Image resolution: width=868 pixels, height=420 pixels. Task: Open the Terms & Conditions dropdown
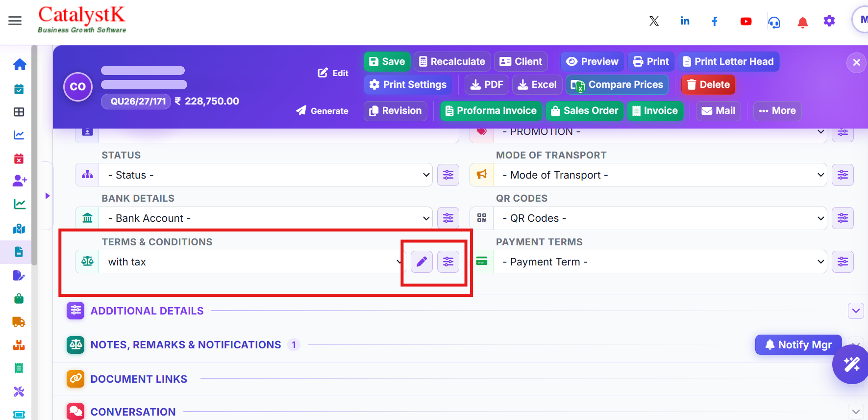point(252,262)
